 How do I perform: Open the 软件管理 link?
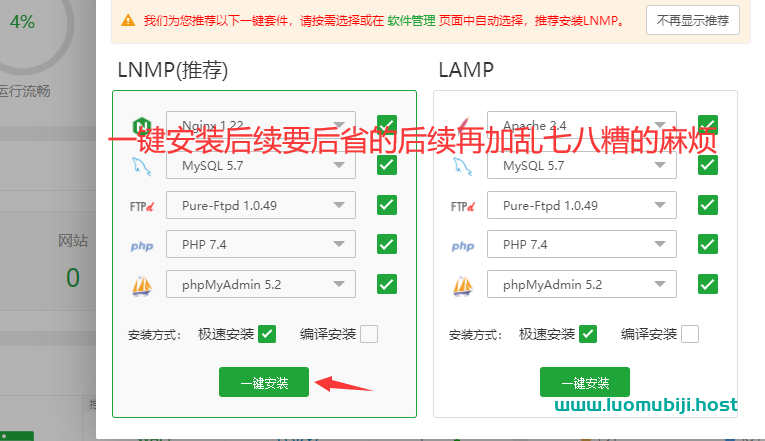click(411, 20)
